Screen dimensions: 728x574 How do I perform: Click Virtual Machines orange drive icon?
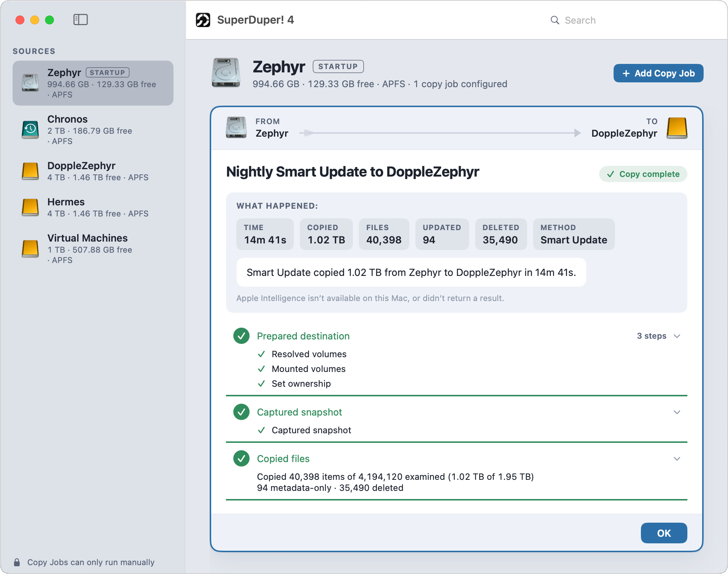point(30,249)
